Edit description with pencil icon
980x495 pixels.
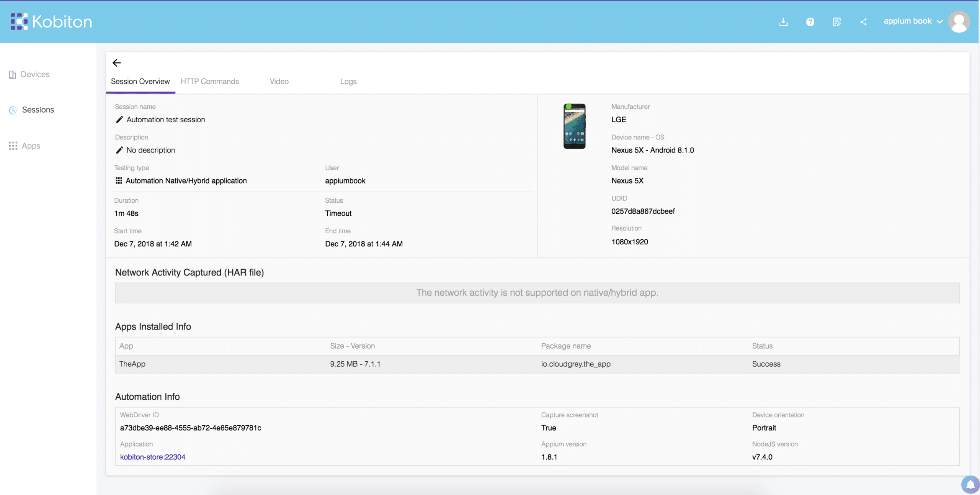[x=119, y=150]
